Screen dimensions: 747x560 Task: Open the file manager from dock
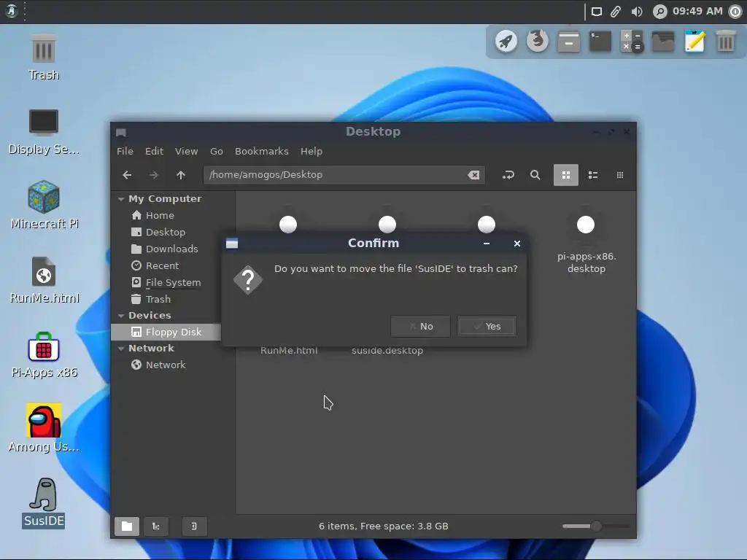pyautogui.click(x=662, y=42)
